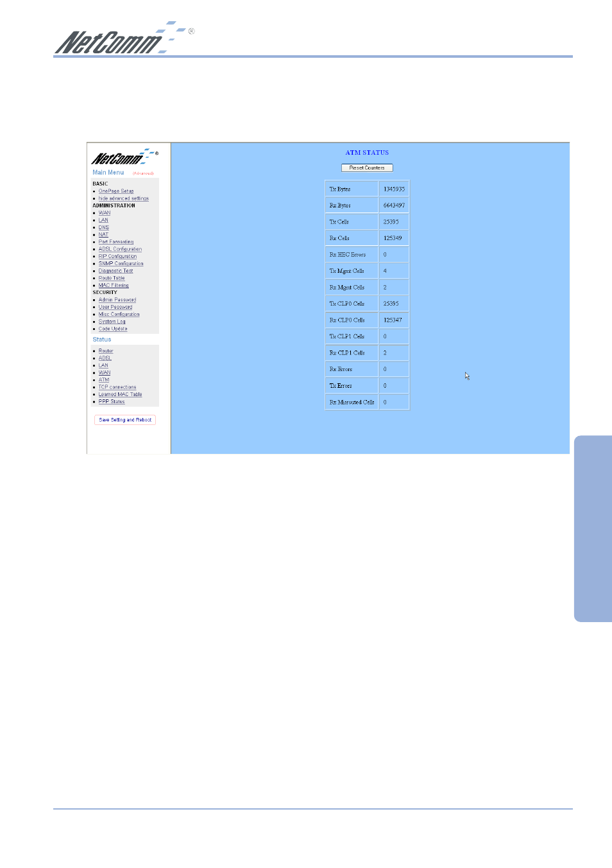Click the Reset Counters button
Viewport: 612px width, 868px height.
point(367,168)
